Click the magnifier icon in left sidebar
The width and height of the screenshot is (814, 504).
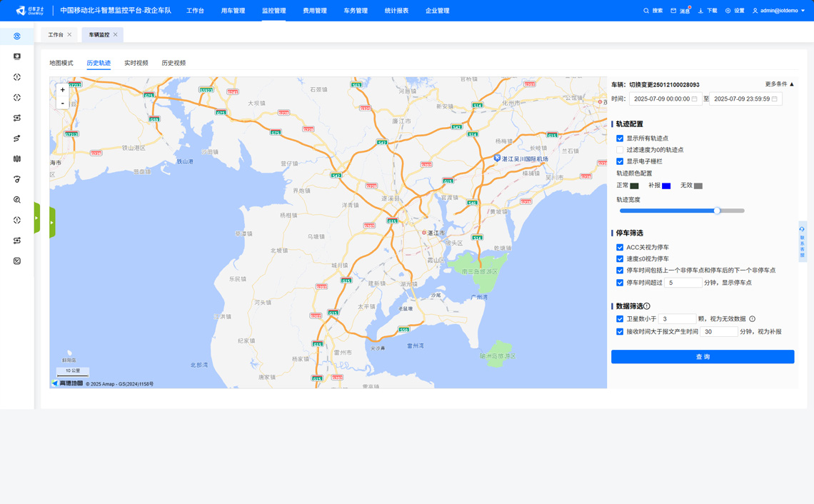pos(17,200)
